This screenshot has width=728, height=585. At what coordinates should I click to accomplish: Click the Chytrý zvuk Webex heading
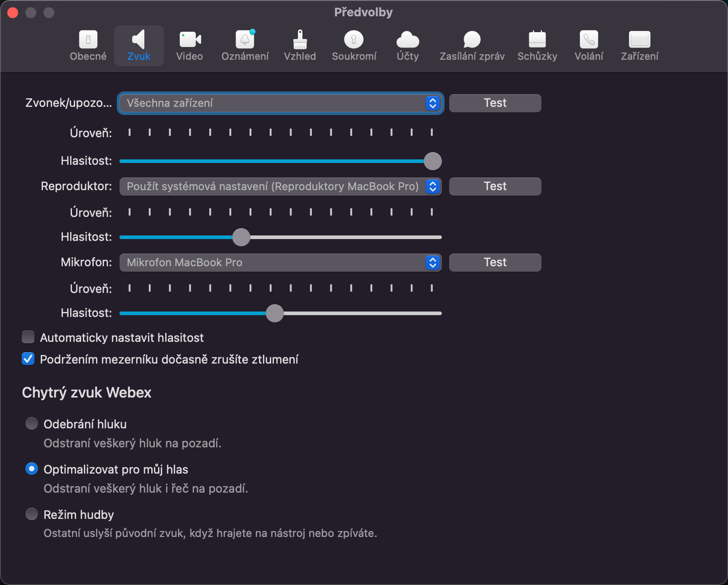86,393
